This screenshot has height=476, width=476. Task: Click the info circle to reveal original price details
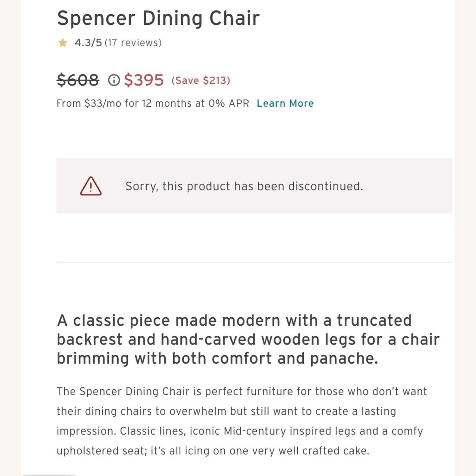click(x=114, y=80)
